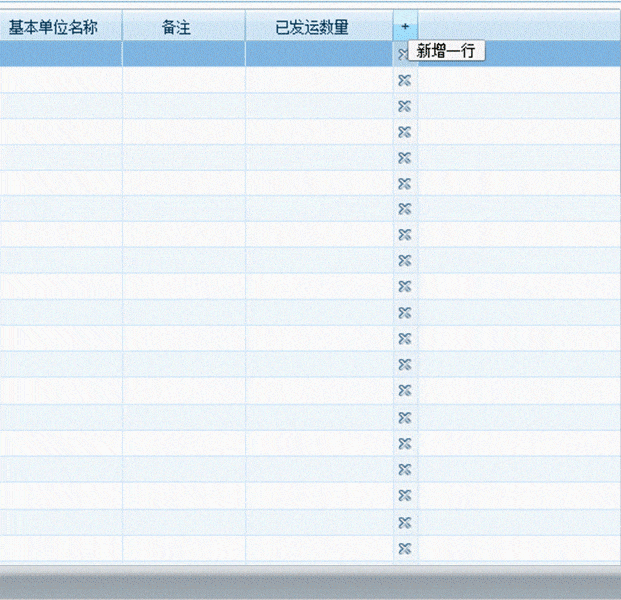The width and height of the screenshot is (621, 600).
Task: Remove the fourteenth row via its X icon
Action: coord(404,390)
